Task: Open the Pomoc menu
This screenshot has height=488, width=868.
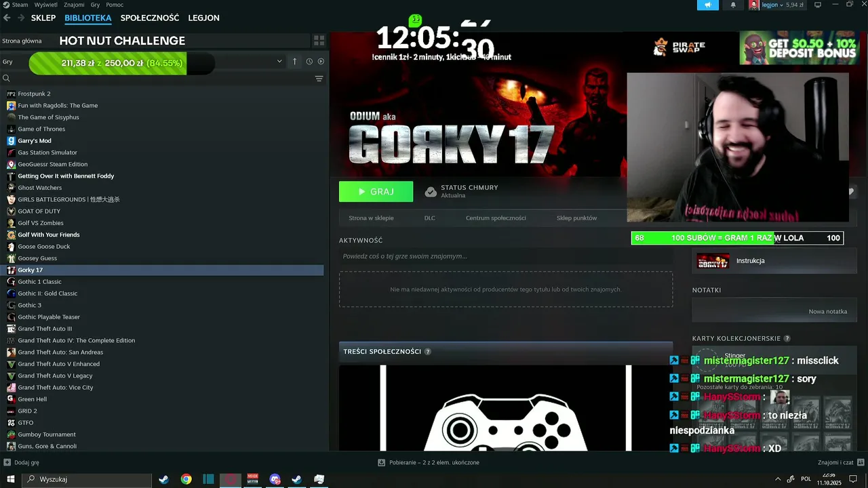Action: [x=115, y=5]
